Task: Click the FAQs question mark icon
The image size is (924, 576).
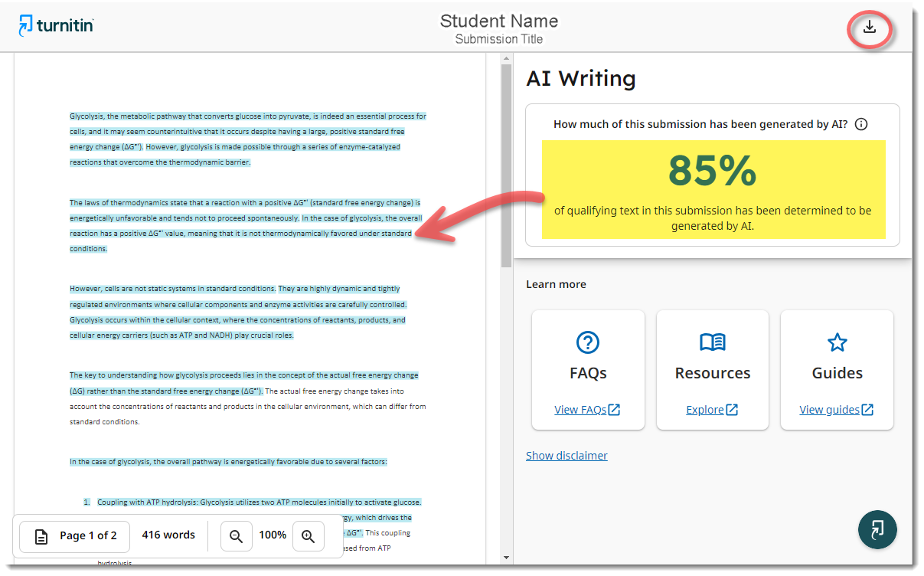Action: (588, 342)
